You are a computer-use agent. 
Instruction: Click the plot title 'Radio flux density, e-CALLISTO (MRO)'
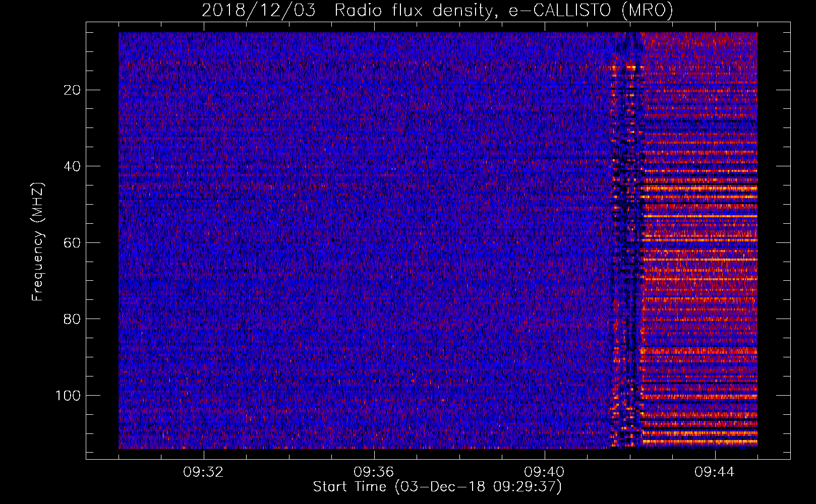[x=504, y=11]
